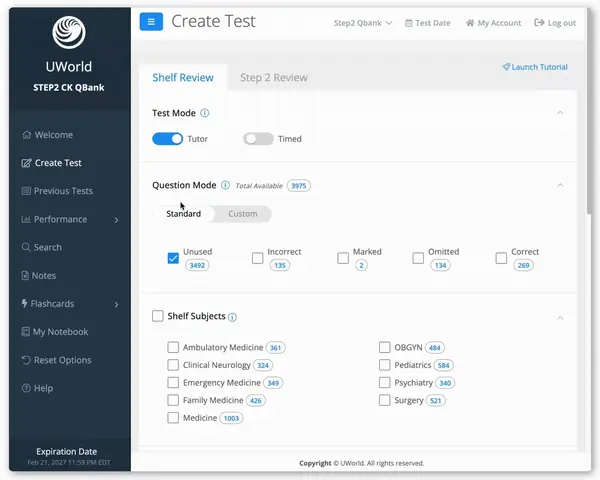Click the Help question mark icon
This screenshot has height=480, width=600.
point(26,388)
